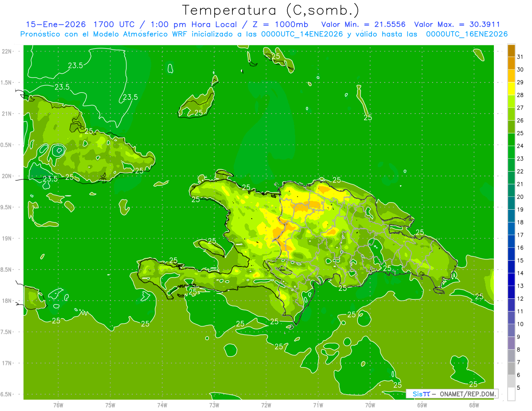This screenshot has height=411, width=532.
Task: Click the '21N' latitude axis label
Action: pyautogui.click(x=7, y=114)
